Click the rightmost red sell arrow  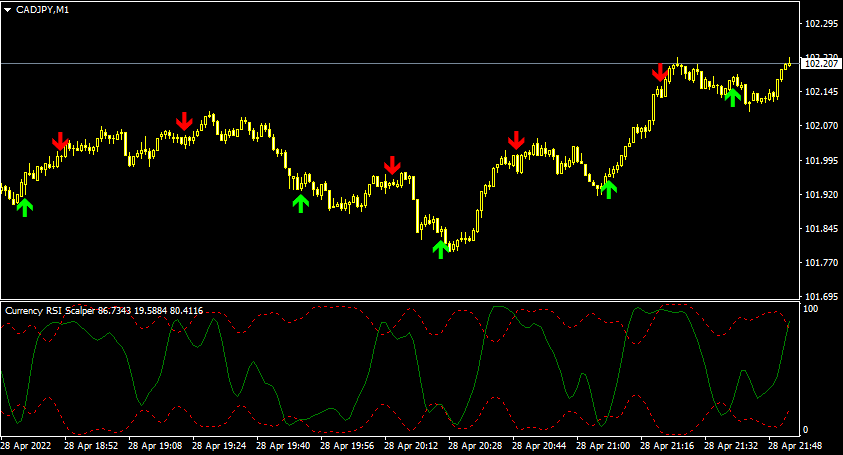tap(660, 72)
